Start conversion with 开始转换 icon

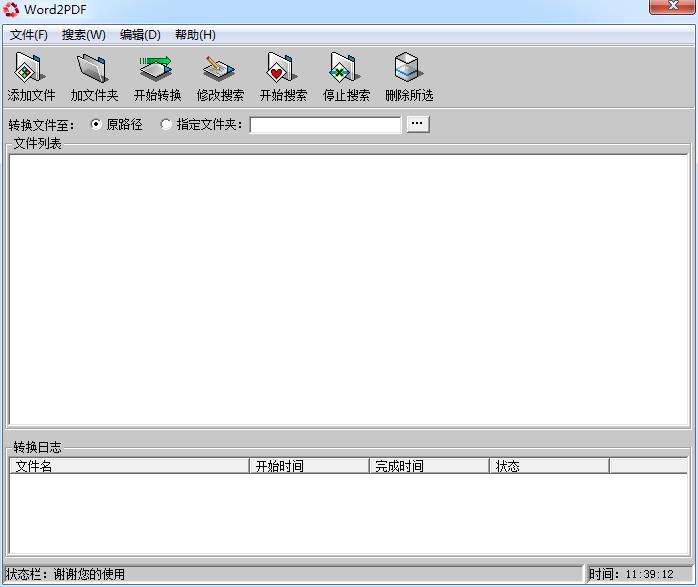(156, 70)
